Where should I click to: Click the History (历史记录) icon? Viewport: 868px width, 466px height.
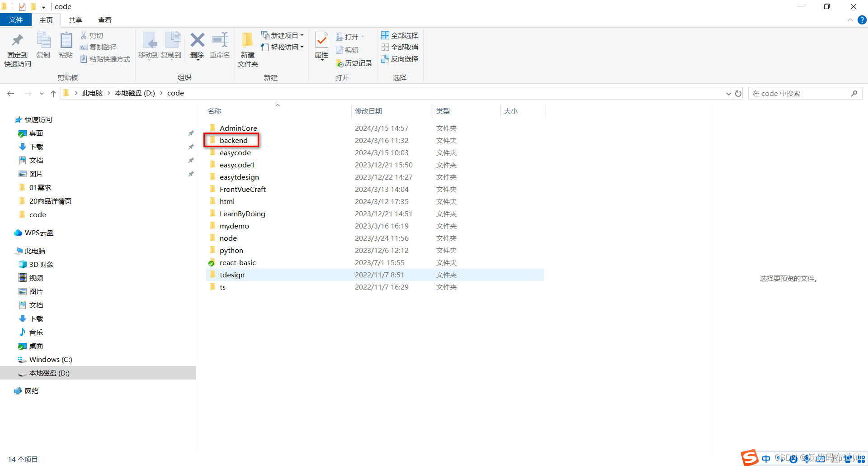pyautogui.click(x=340, y=63)
